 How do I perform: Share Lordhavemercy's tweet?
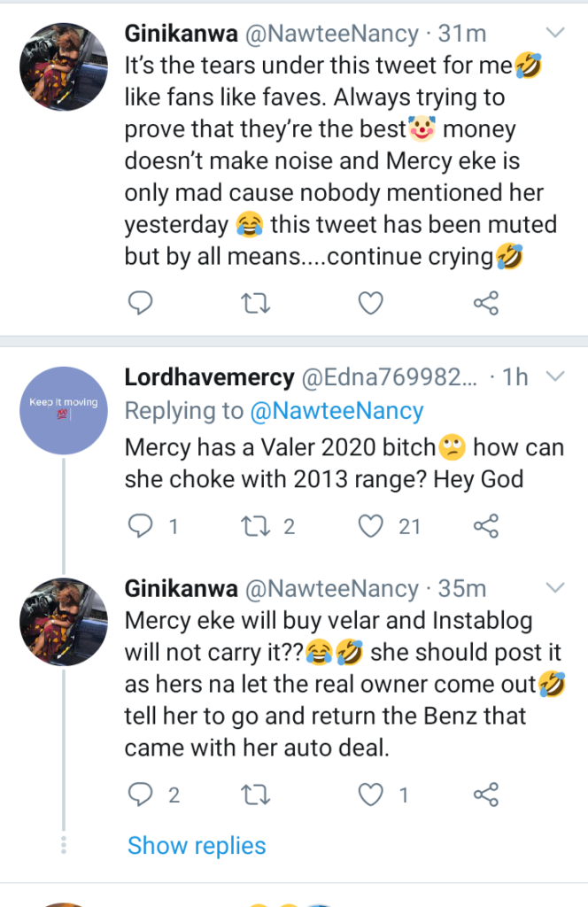(485, 527)
